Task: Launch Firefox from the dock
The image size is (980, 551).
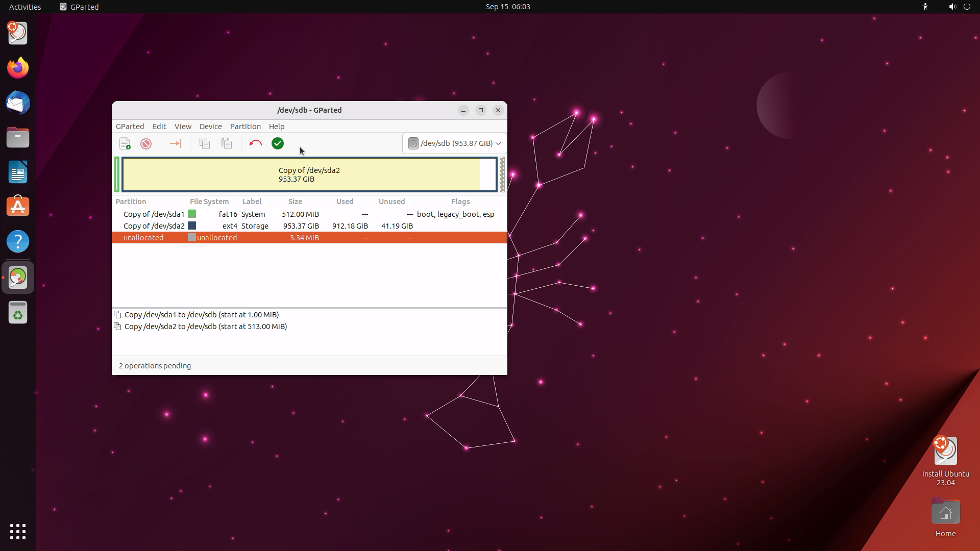Action: [18, 68]
